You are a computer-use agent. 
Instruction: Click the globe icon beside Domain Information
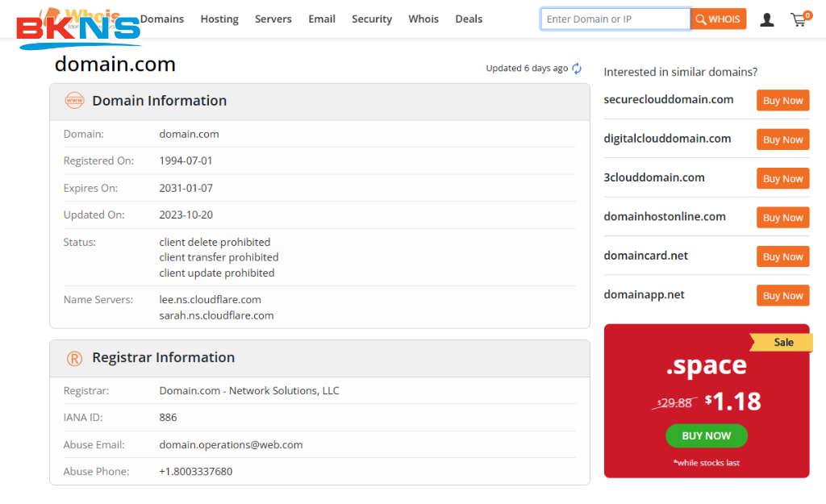[x=74, y=101]
